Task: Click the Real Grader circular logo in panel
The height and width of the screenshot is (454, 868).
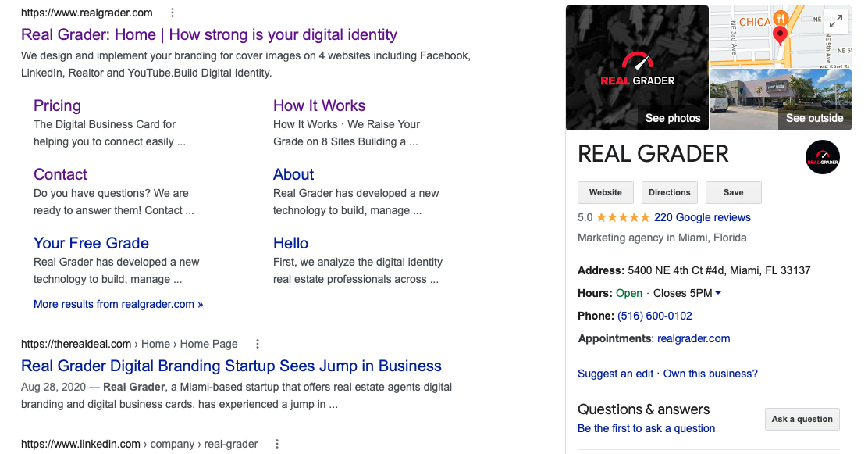Action: coord(823,157)
